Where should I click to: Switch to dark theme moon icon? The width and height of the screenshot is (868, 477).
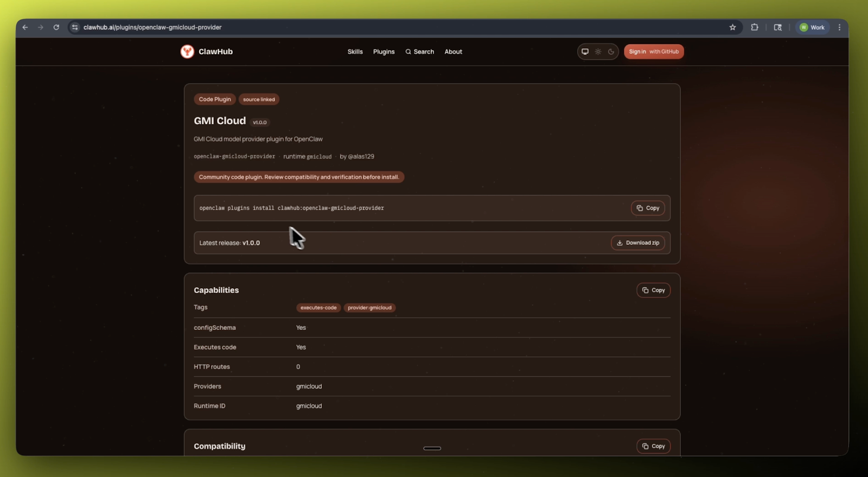click(x=611, y=52)
